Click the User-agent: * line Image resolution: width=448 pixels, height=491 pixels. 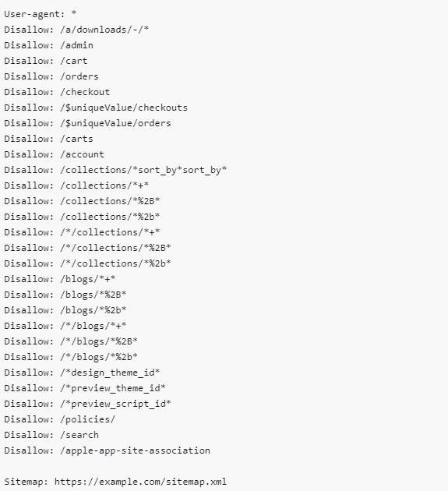(40, 14)
